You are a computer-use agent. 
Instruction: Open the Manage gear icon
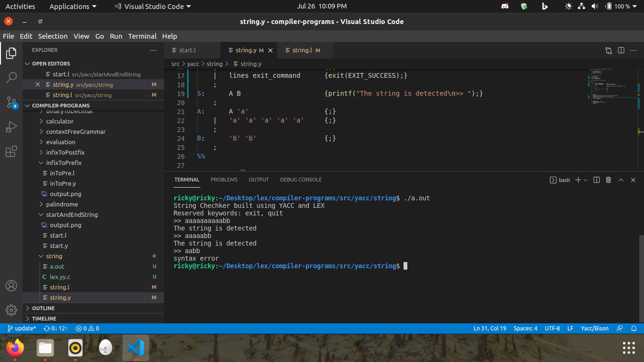(x=11, y=310)
